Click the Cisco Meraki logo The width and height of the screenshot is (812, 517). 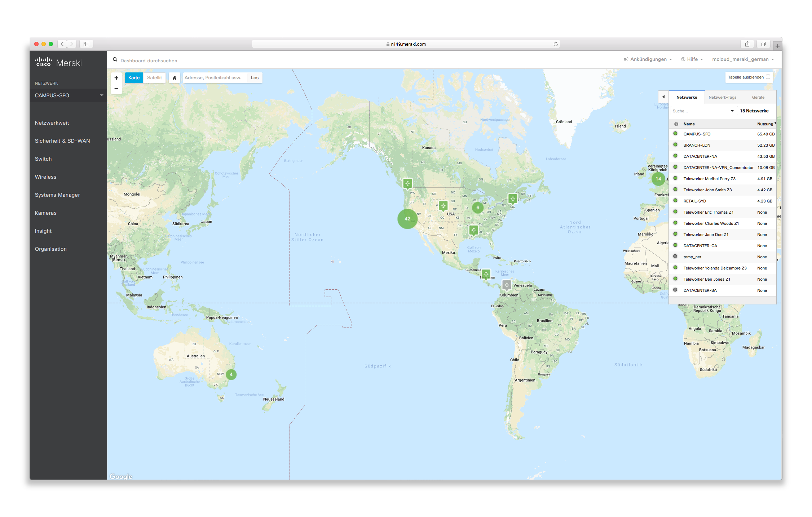[58, 63]
